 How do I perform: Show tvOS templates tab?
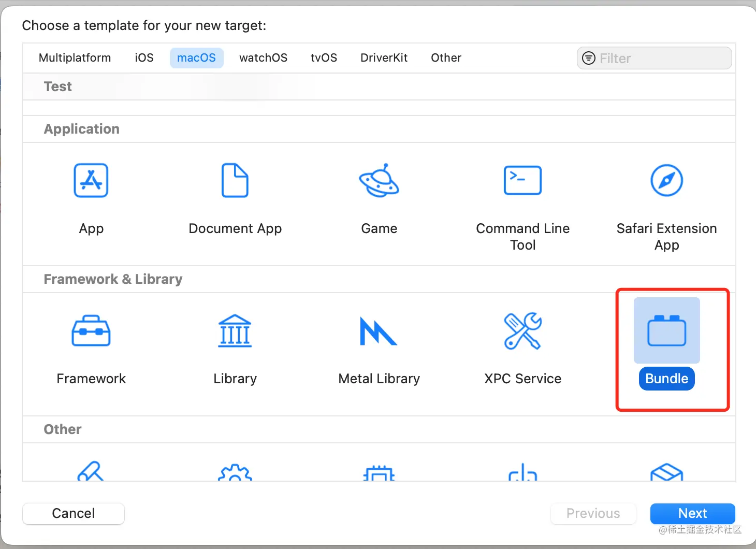click(324, 58)
